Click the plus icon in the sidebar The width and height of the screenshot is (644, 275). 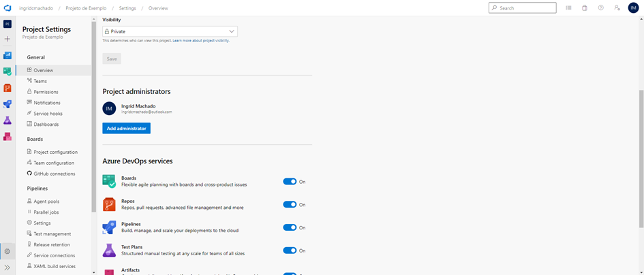(7, 39)
